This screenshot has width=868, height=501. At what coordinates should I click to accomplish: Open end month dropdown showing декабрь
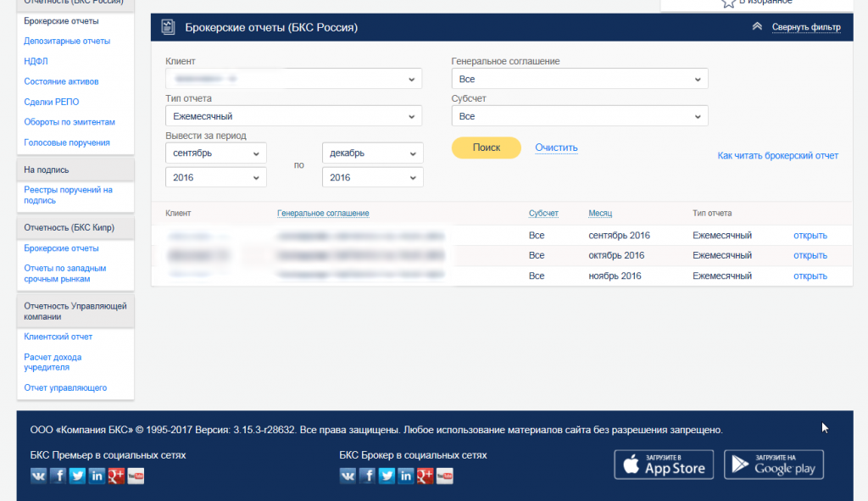point(373,153)
